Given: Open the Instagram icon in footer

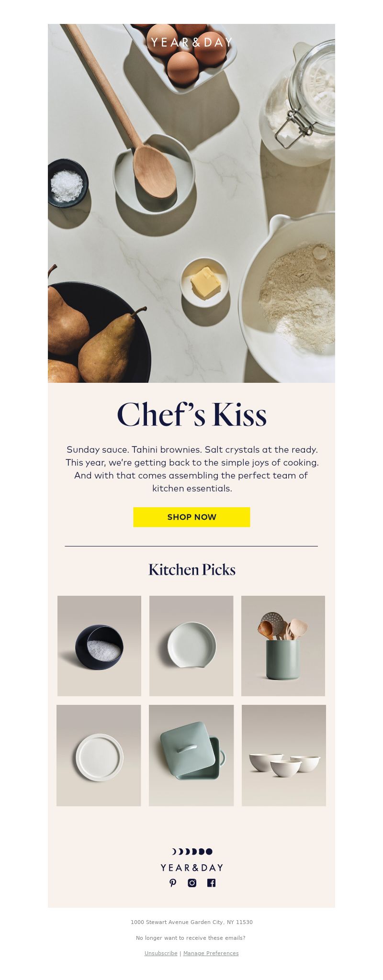Looking at the screenshot, I should tap(192, 883).
